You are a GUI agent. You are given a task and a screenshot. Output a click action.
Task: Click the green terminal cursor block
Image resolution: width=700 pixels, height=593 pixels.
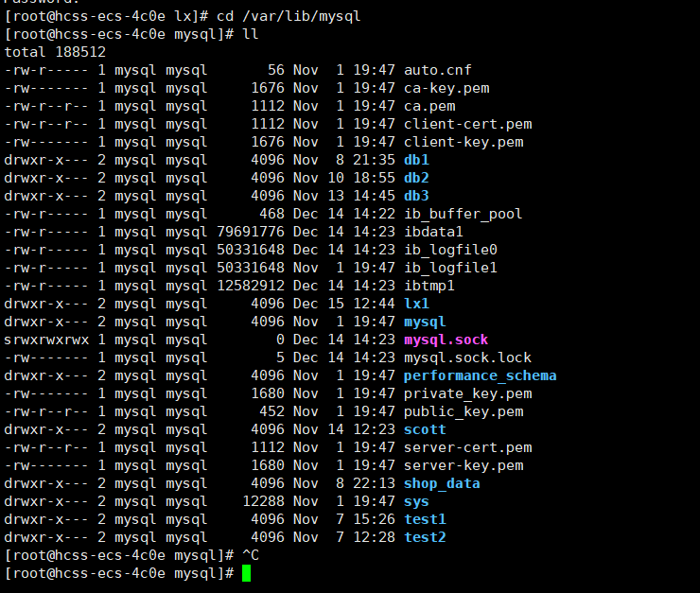(x=247, y=573)
